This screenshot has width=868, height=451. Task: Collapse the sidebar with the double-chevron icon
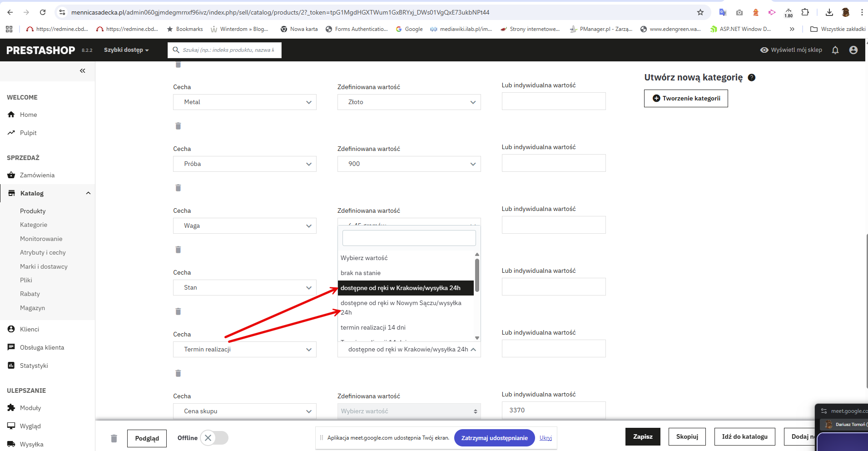[82, 70]
